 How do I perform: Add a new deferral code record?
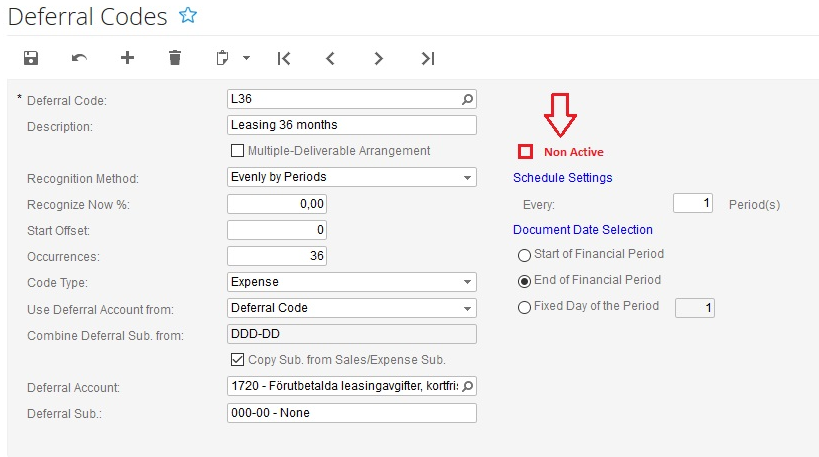pos(127,58)
